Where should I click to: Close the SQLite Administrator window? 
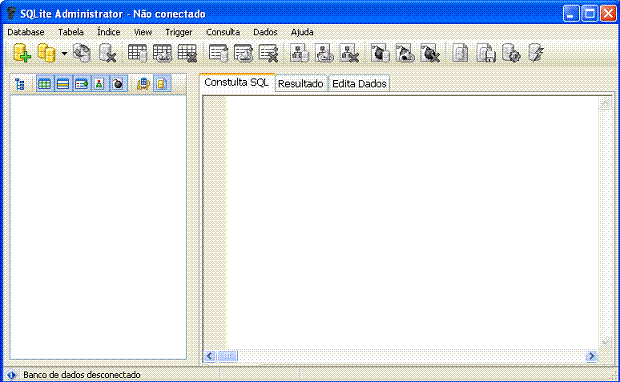pyautogui.click(x=608, y=14)
